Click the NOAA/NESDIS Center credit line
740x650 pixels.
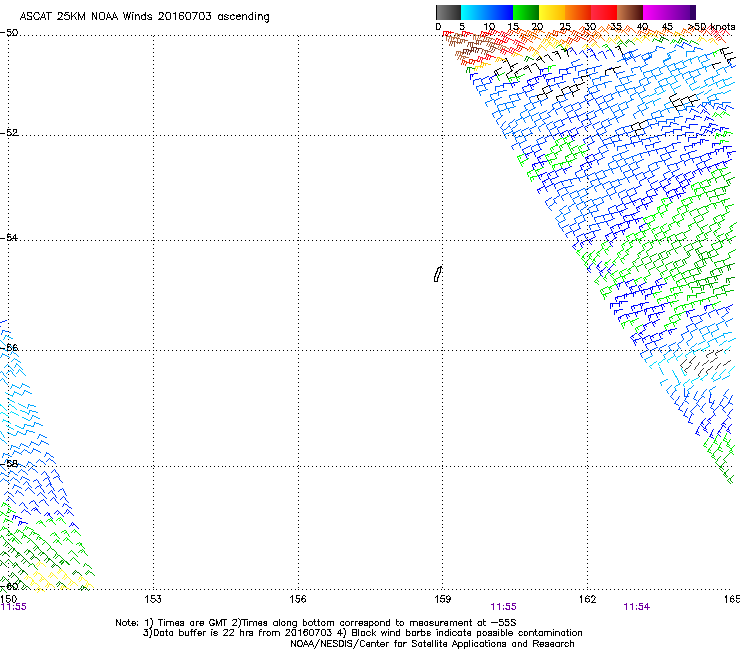tap(432, 644)
